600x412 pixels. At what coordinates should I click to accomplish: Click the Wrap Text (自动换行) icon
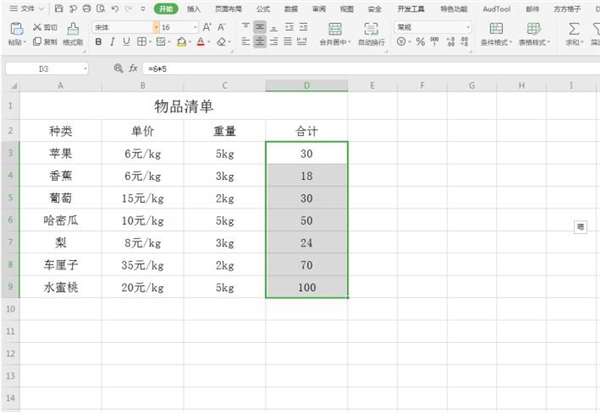tap(371, 29)
